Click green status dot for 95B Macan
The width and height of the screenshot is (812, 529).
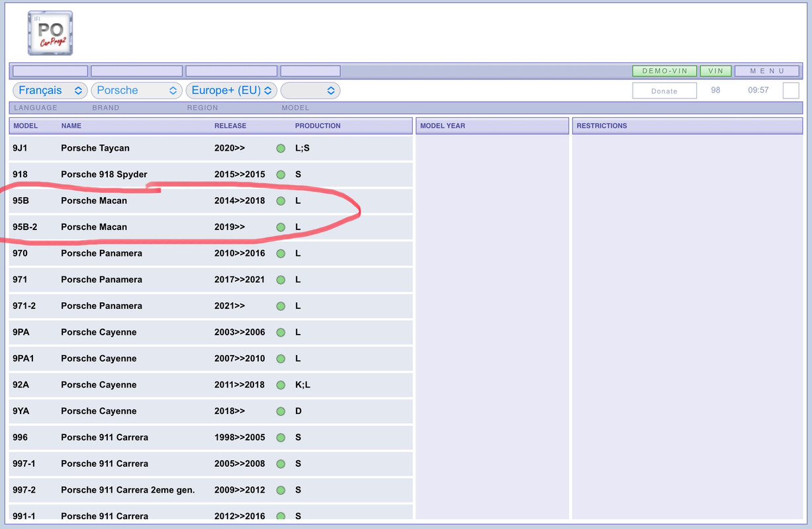pyautogui.click(x=281, y=201)
